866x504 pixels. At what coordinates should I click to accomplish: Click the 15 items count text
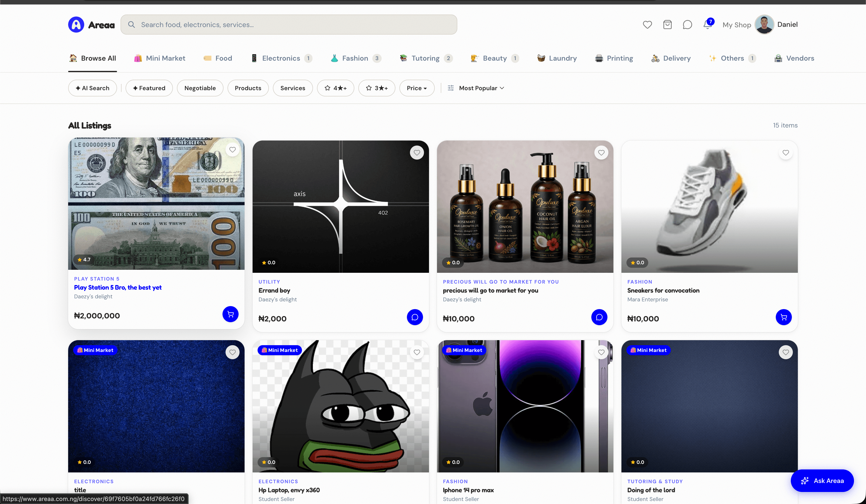[x=785, y=125]
